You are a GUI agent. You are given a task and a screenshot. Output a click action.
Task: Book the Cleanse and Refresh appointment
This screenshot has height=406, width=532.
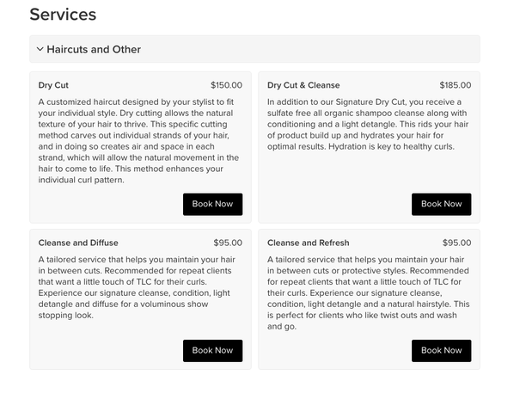coord(441,350)
